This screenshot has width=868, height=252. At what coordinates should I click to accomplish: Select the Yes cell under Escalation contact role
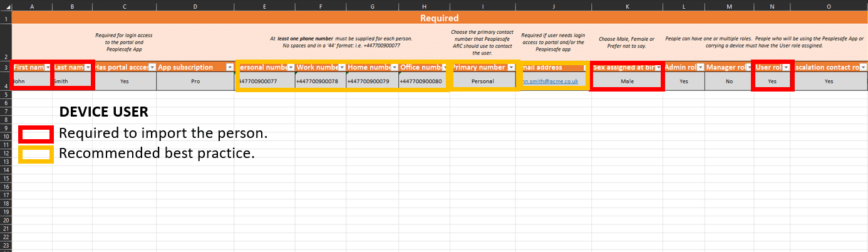(829, 81)
